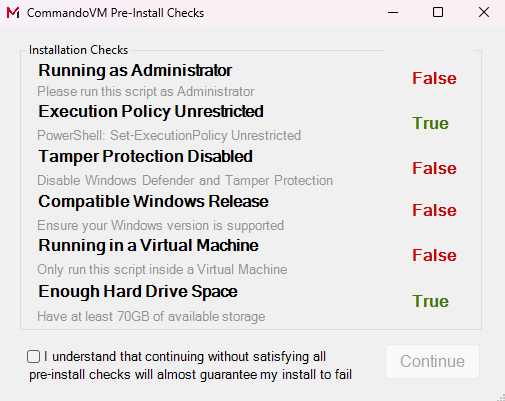Click the Continue button
The image size is (505, 401).
click(432, 361)
